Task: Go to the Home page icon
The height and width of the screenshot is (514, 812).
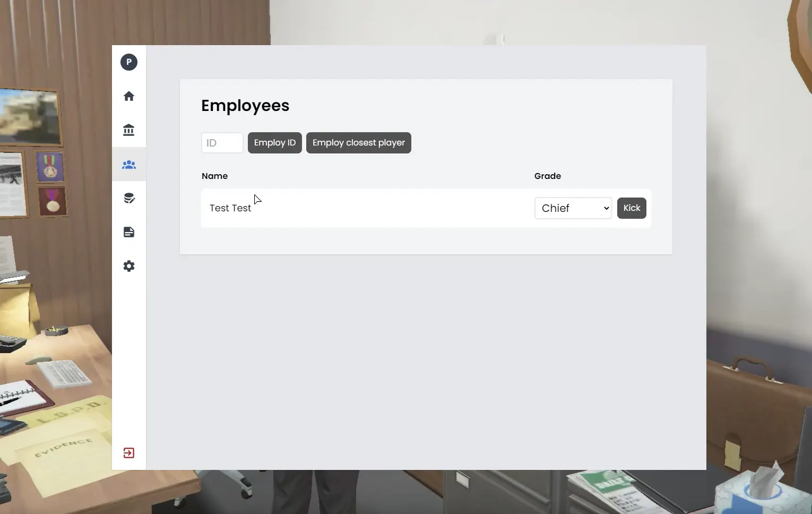Action: click(x=129, y=96)
